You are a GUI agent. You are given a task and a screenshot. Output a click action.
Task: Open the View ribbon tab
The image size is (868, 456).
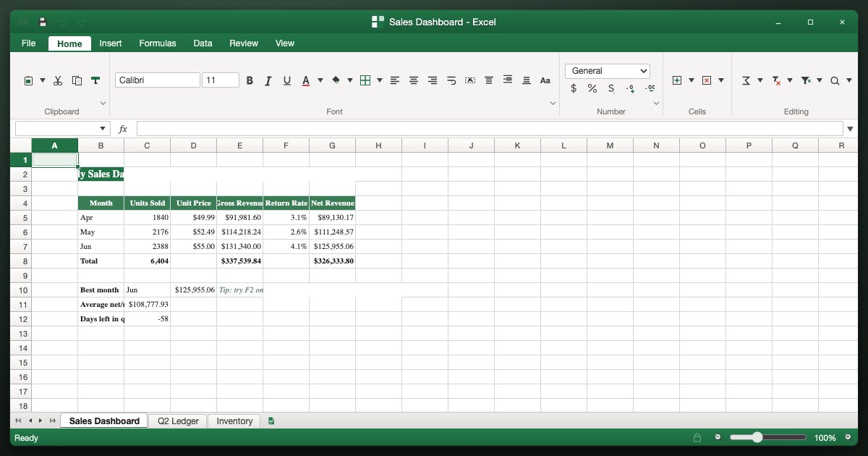(285, 43)
